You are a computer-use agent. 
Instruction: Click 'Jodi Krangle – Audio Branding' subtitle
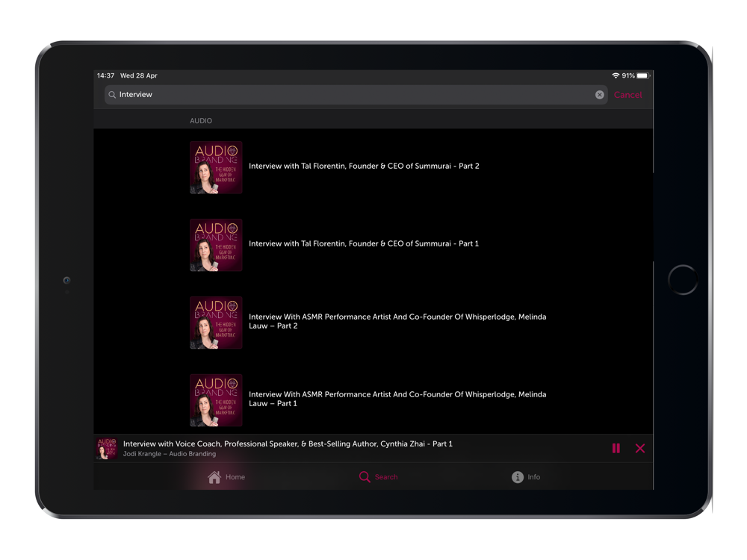coord(169,454)
